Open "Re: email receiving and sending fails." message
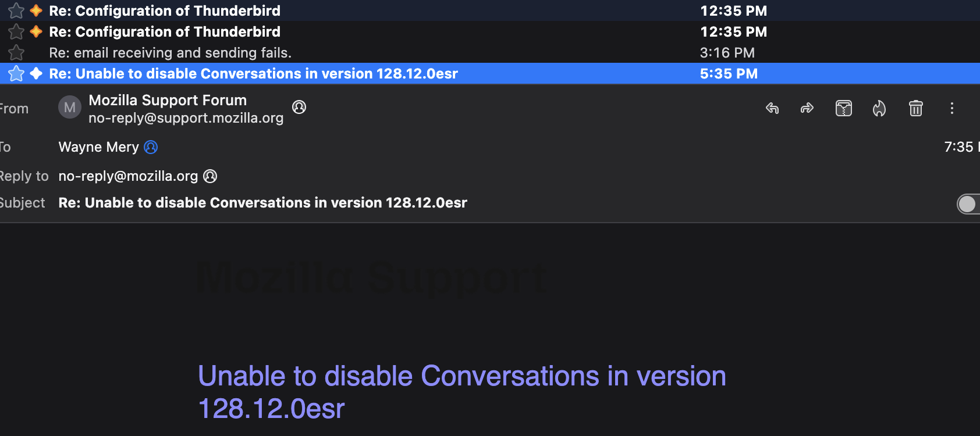Viewport: 980px width, 436px height. [170, 53]
